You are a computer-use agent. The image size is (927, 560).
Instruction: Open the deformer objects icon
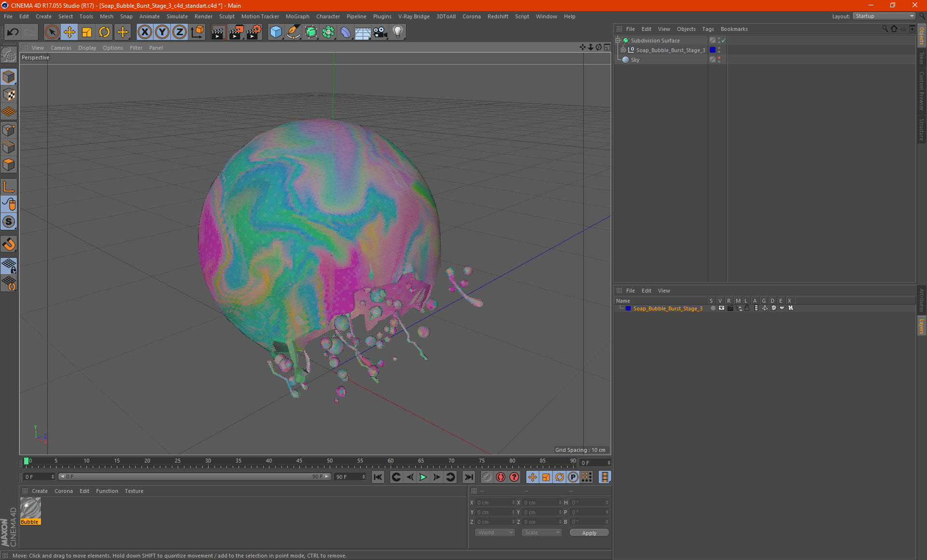coord(346,32)
